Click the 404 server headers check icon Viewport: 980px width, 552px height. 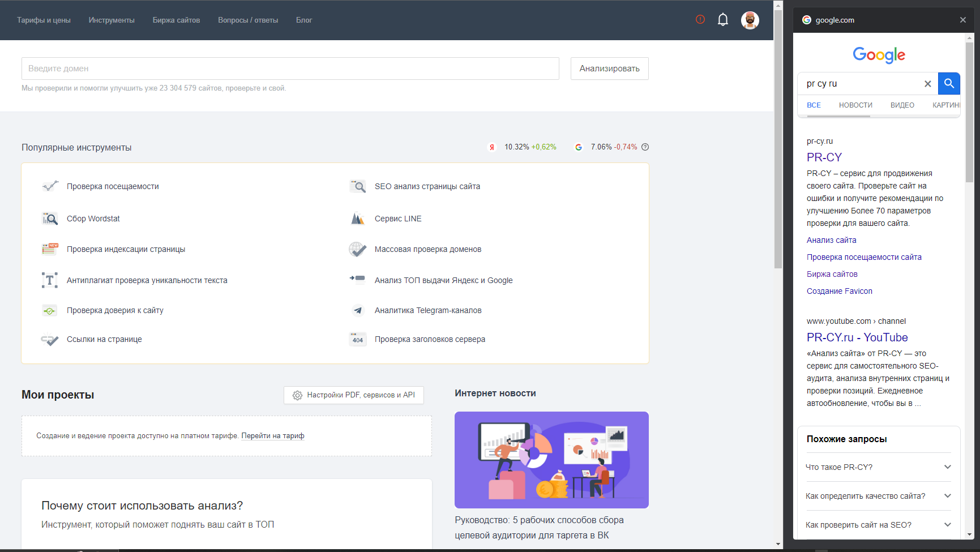tap(358, 339)
